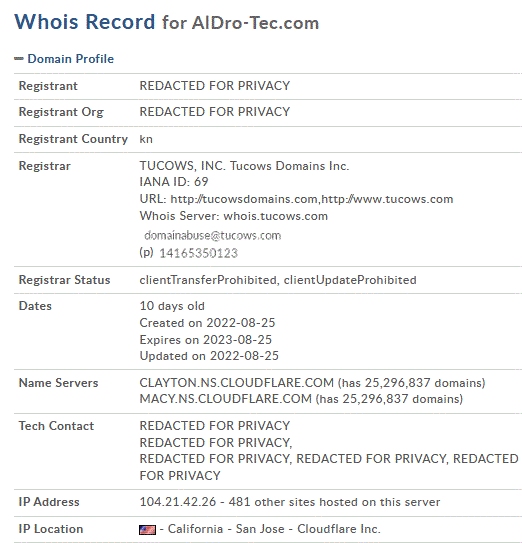Click TUCOWS, INC. Tucows Domains Inc. registrar name
Screen dimensions: 522x543
(x=244, y=166)
